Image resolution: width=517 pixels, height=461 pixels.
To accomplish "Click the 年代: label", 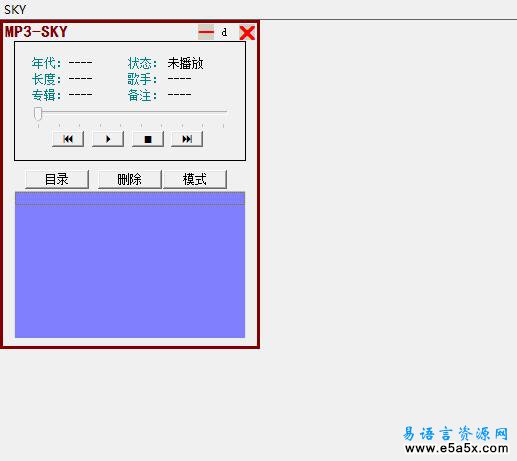I will 47,63.
